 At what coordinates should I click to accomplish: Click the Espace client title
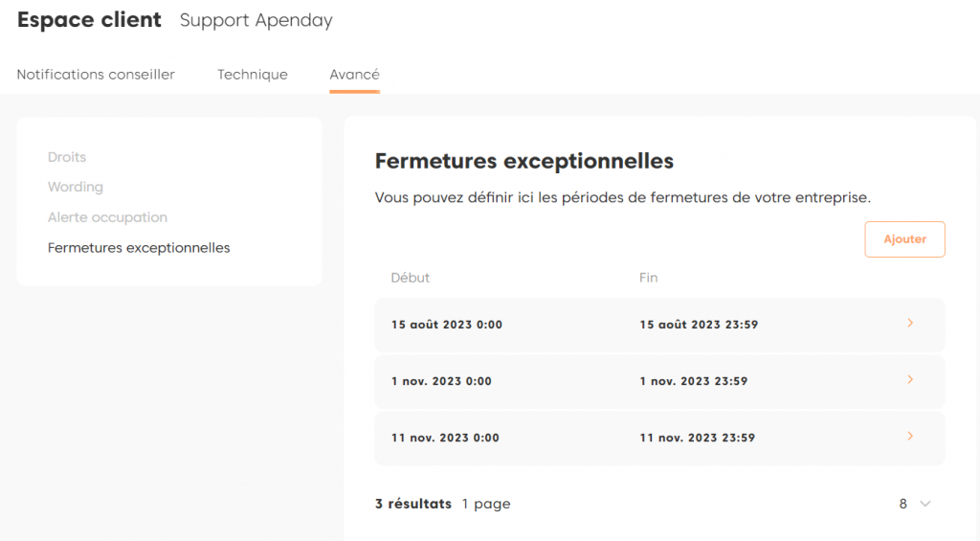click(x=89, y=20)
